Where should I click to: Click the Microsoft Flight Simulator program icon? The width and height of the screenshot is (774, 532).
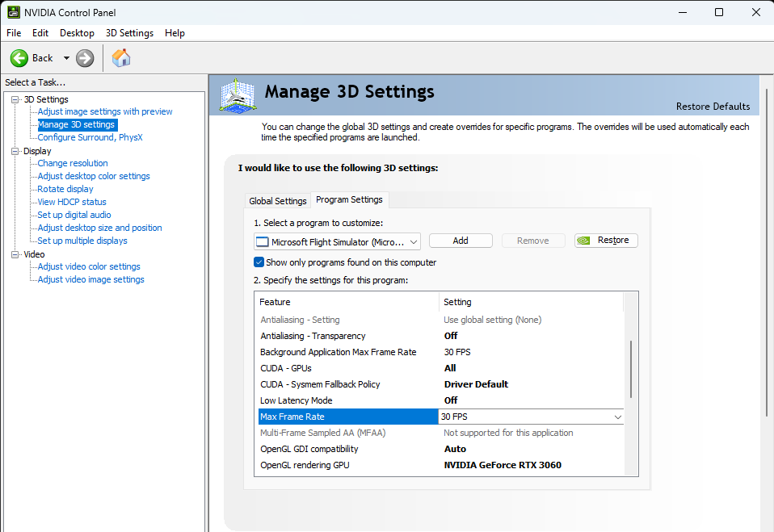point(262,242)
